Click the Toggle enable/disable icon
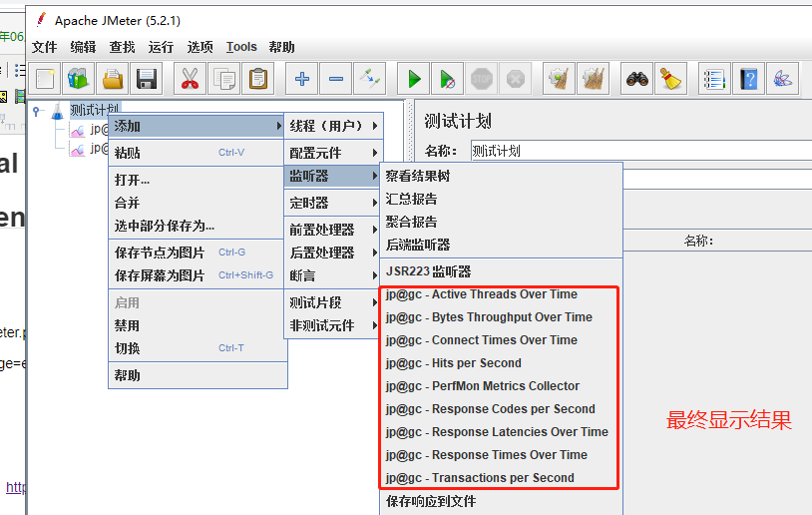Screen dimensions: 812x515 370,79
